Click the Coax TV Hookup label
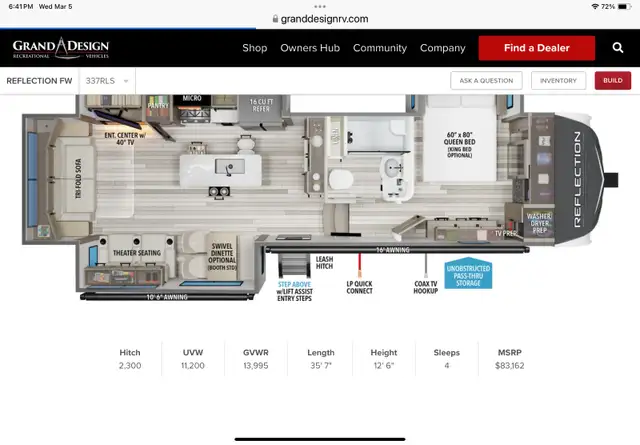 point(425,287)
